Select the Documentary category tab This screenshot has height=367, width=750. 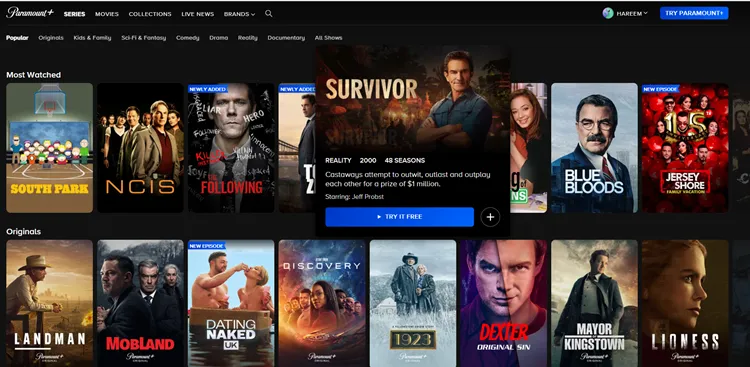[286, 38]
